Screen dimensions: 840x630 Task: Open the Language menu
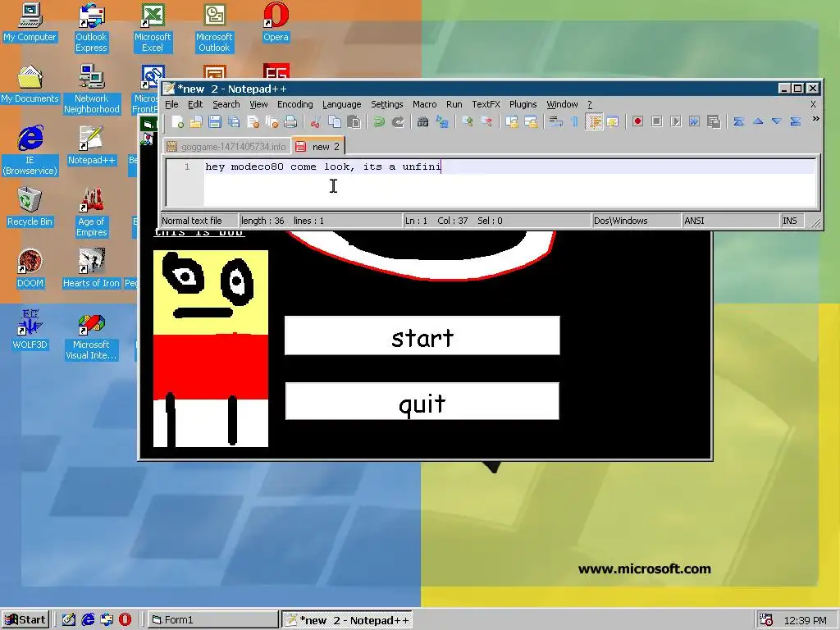pyautogui.click(x=342, y=104)
